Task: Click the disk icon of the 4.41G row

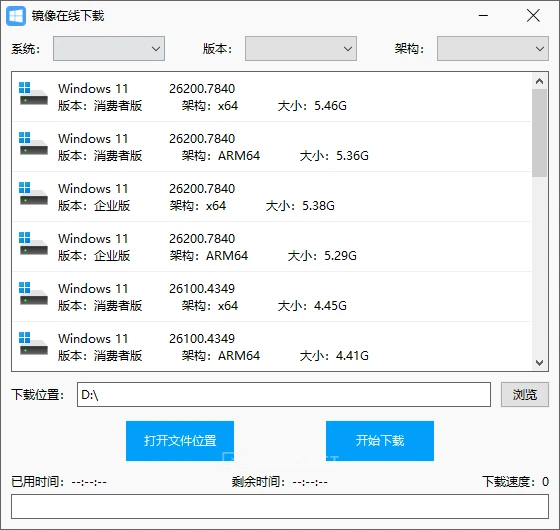Action: (x=33, y=343)
